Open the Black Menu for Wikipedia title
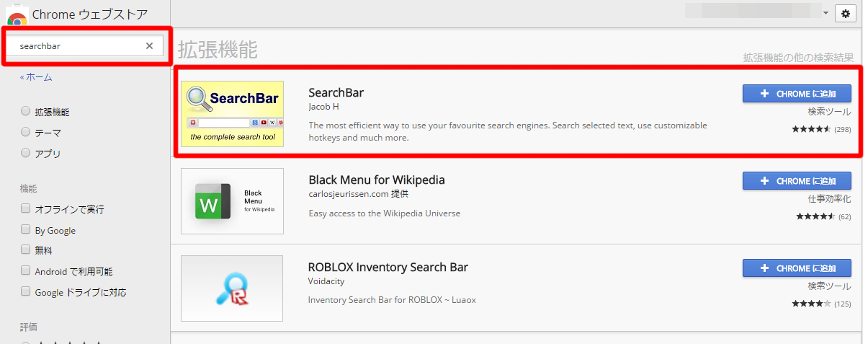 point(377,180)
